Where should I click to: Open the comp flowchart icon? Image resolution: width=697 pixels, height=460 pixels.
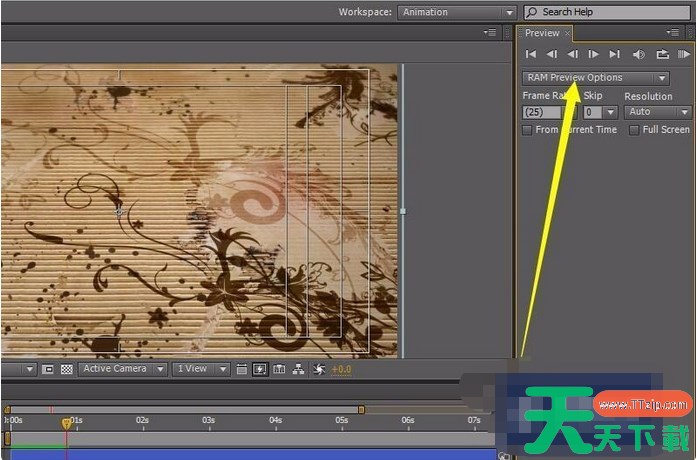(298, 369)
